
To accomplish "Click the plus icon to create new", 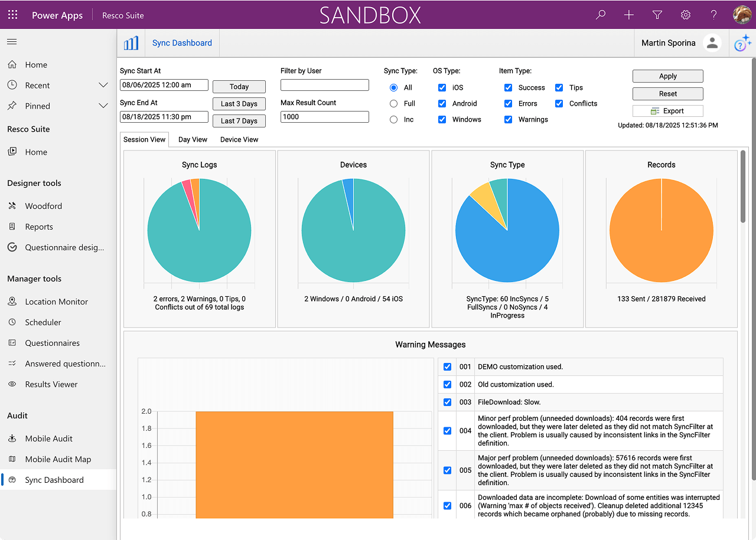I will point(629,15).
